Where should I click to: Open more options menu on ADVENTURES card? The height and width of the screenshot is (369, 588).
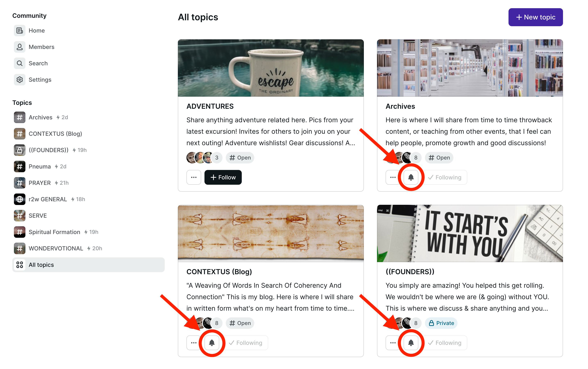tap(194, 177)
